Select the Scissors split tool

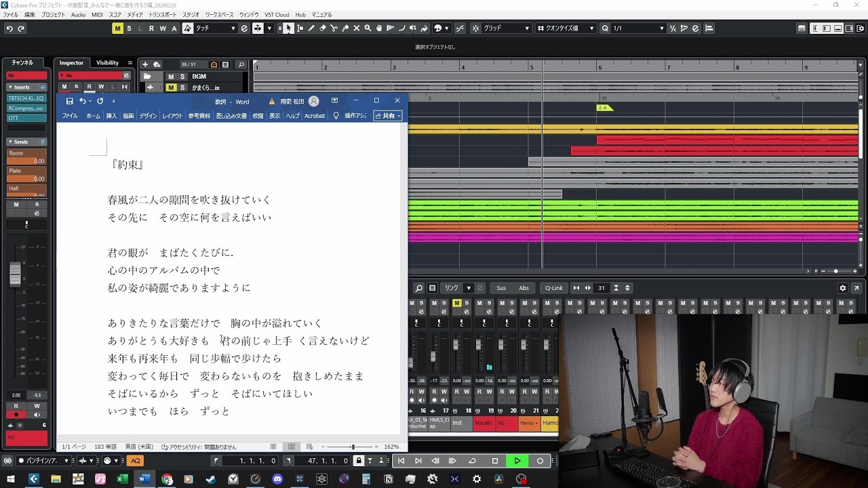point(334,28)
